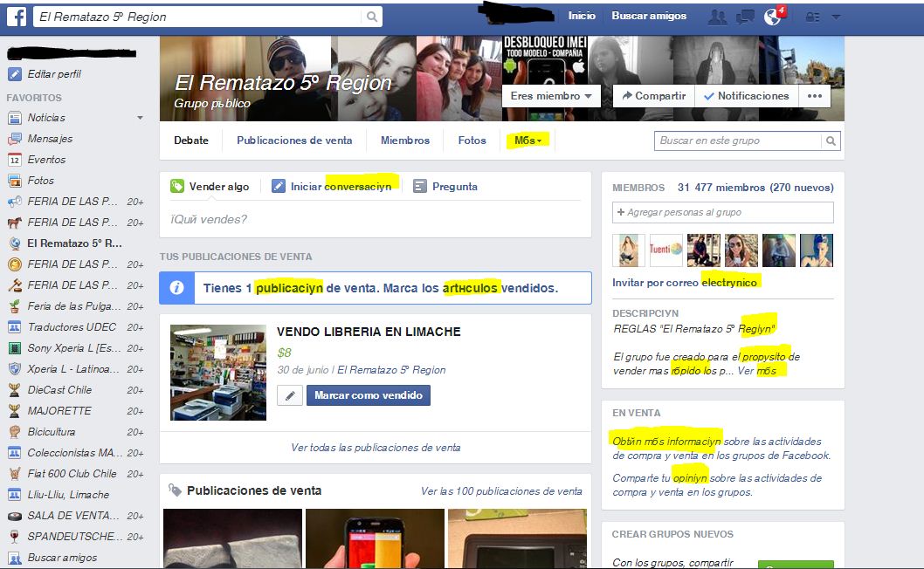Open Noticias in the sidebar
The image size is (924, 569).
coord(46,118)
